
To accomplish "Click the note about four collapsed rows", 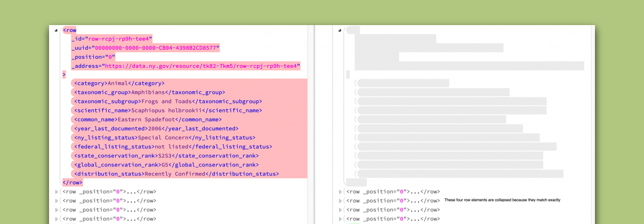I will [x=502, y=200].
